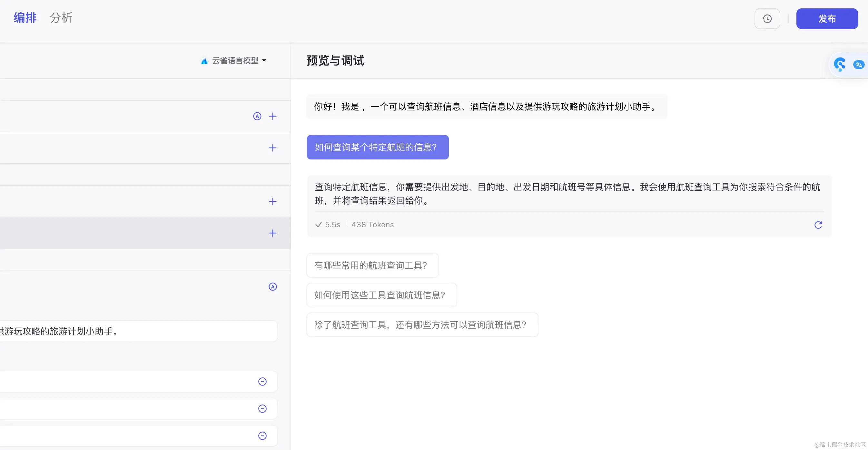Image resolution: width=868 pixels, height=450 pixels.
Task: Click suggestion about other flight query methods
Action: pos(422,325)
